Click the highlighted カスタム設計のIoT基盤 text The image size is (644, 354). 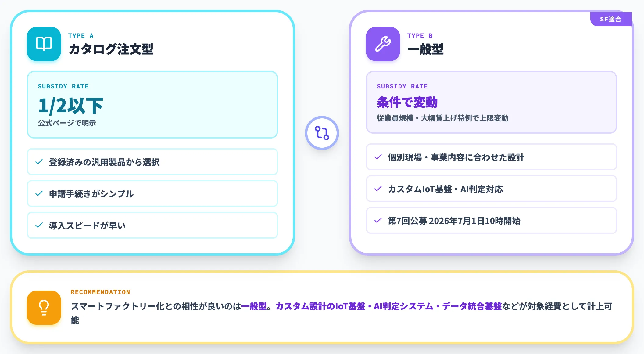[x=320, y=306]
